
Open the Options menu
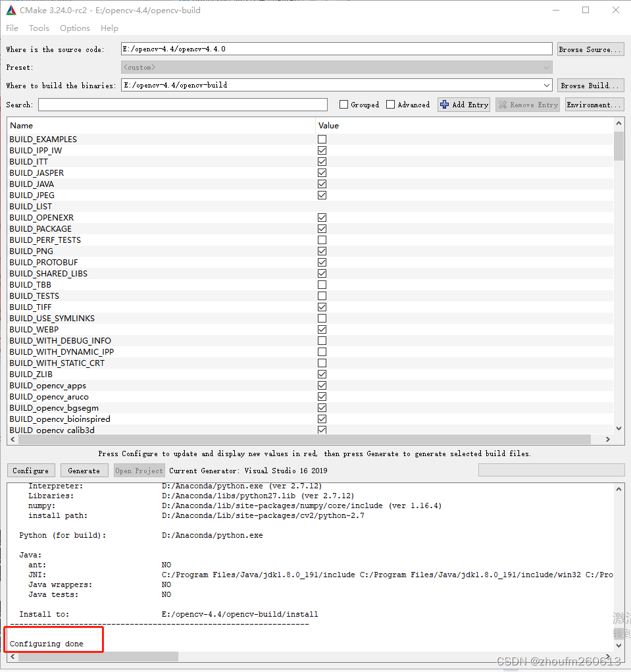click(x=74, y=28)
